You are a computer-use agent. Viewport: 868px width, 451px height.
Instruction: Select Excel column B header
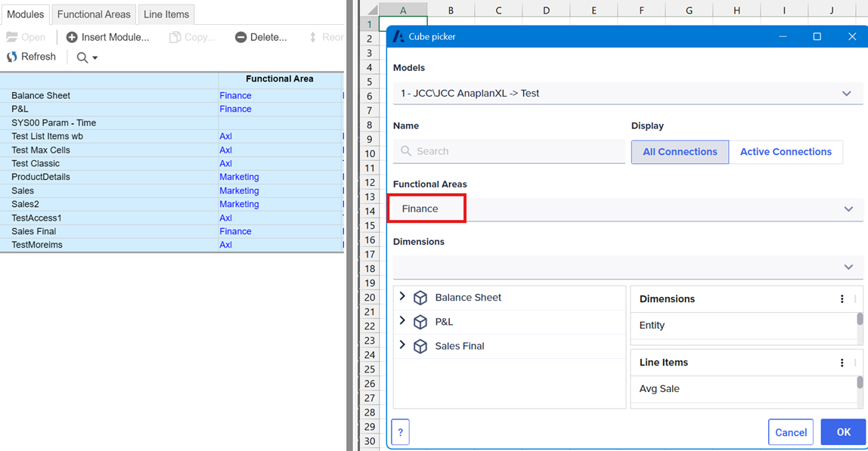[451, 10]
